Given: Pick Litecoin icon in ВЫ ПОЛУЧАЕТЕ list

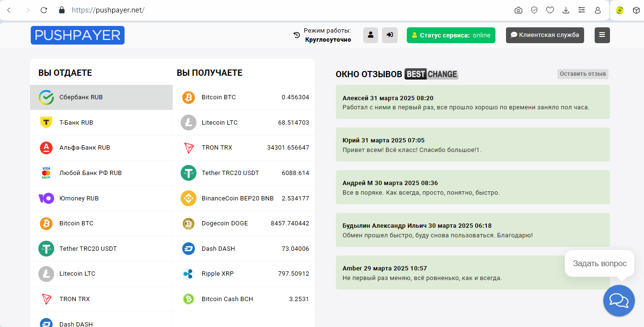Looking at the screenshot, I should [x=189, y=123].
